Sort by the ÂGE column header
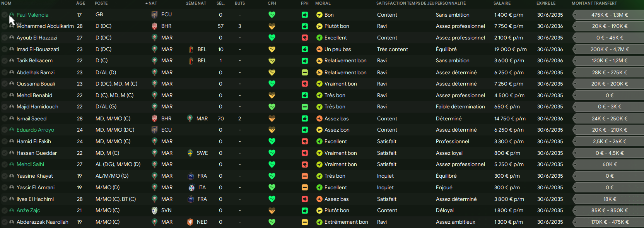The width and height of the screenshot is (644, 228). (x=80, y=3)
